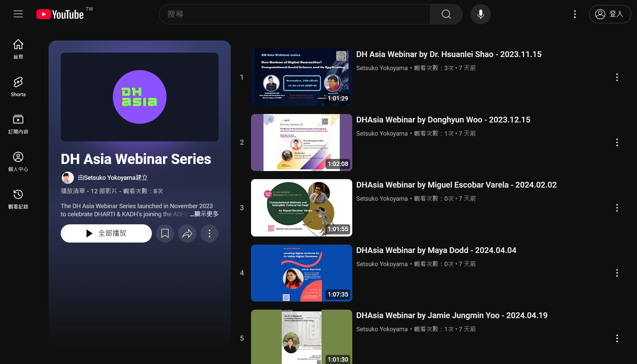Play the 1:02:08 Donghyun Woo thumbnail
This screenshot has width=637, height=364.
point(302,142)
